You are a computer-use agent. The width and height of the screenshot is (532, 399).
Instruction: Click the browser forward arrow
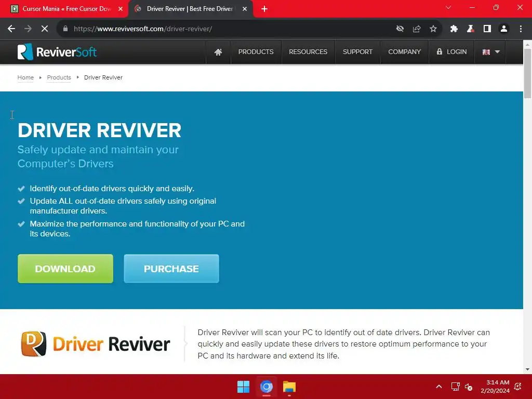point(28,29)
